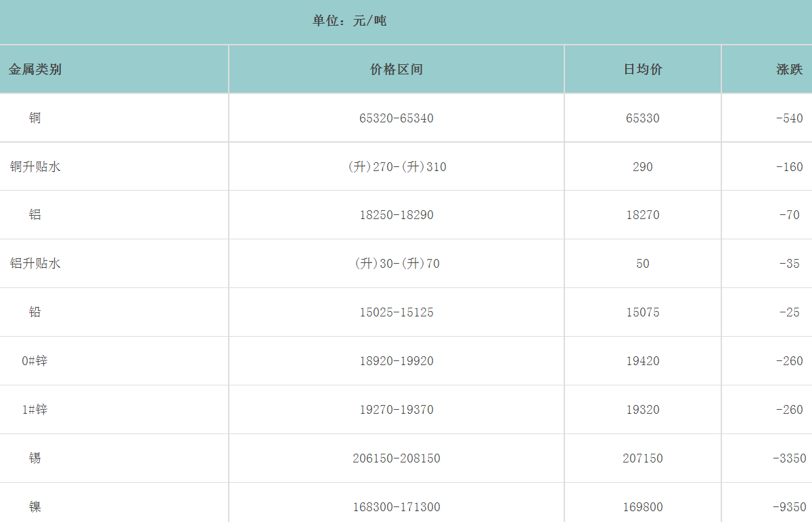Image resolution: width=812 pixels, height=522 pixels.
Task: Click the 金属类别 column header
Action: click(x=35, y=69)
